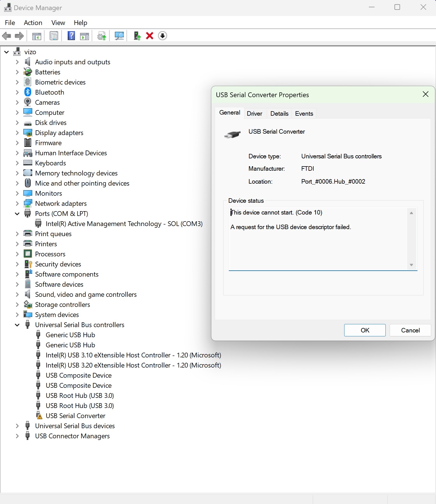Click the Firmware chip icon
This screenshot has height=504, width=436.
pyautogui.click(x=28, y=143)
